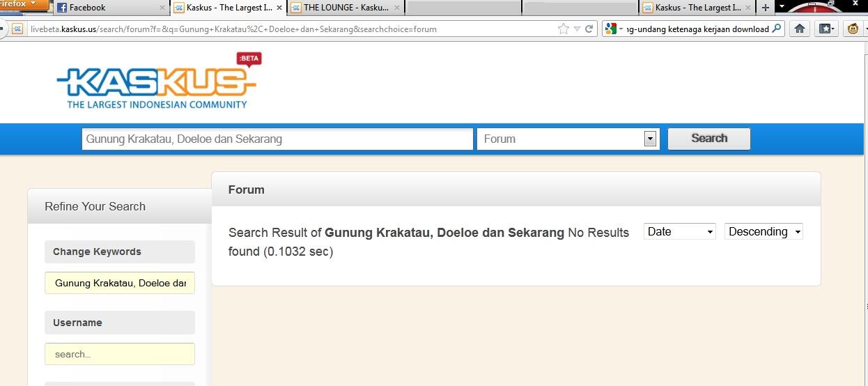Go to the browser home page
This screenshot has height=386, width=868.
pyautogui.click(x=800, y=29)
